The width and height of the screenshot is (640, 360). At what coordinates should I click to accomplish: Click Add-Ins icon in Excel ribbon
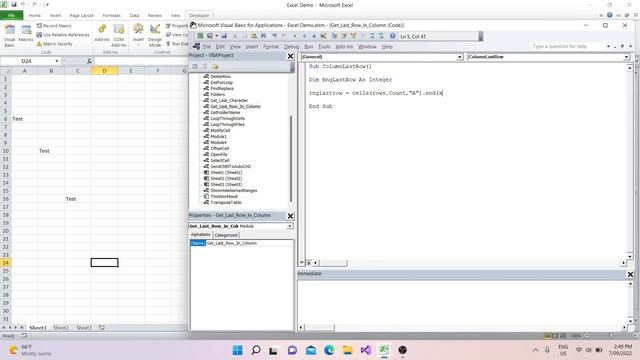click(x=102, y=33)
